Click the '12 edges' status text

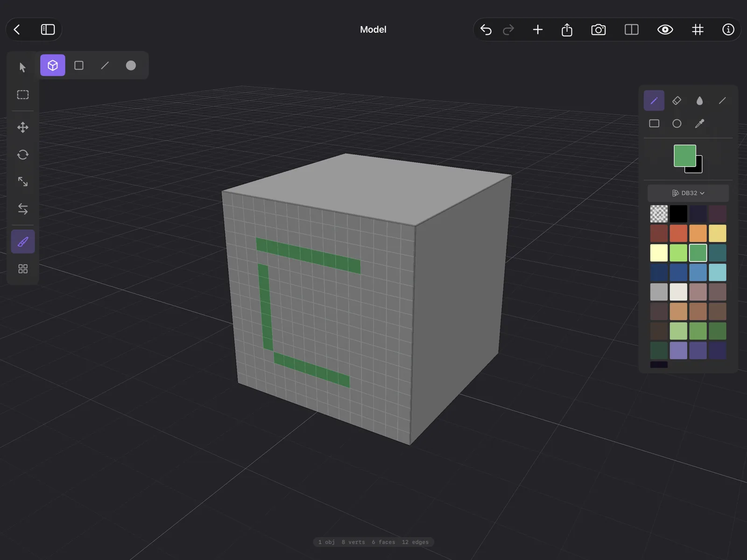[415, 542]
